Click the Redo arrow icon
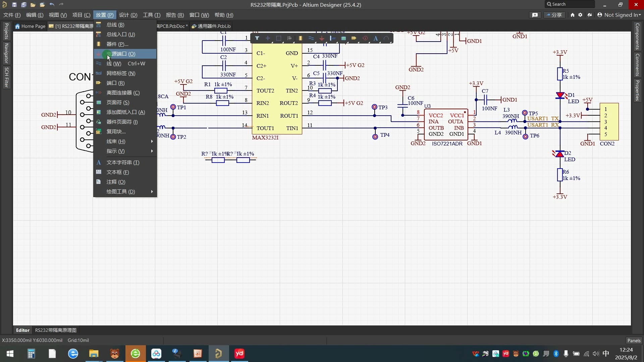Image resolution: width=644 pixels, height=362 pixels. tap(61, 5)
